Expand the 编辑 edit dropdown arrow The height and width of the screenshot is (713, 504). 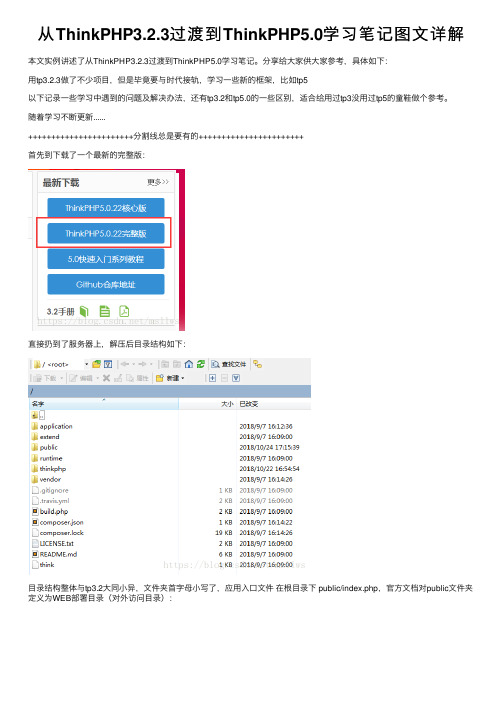tap(97, 378)
